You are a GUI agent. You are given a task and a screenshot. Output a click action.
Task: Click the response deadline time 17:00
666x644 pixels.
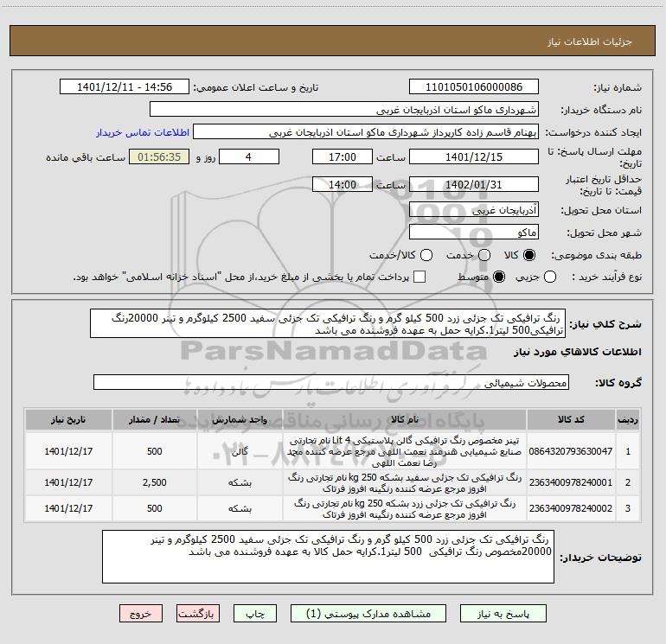343,156
